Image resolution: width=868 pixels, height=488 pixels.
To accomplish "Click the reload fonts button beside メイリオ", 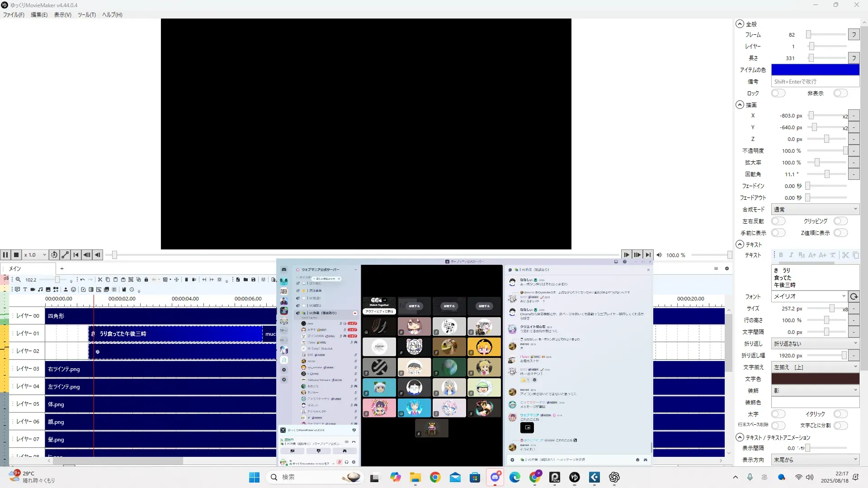I will click(854, 296).
